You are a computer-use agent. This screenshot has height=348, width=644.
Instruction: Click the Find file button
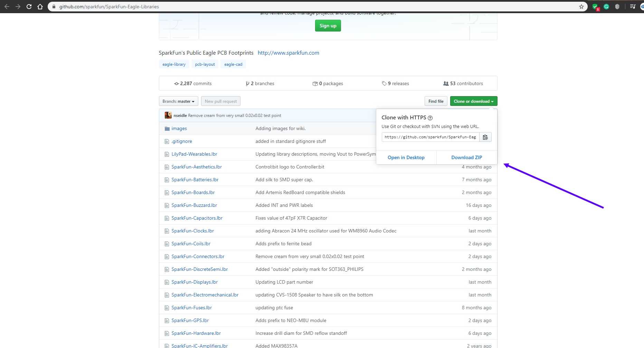pyautogui.click(x=436, y=101)
